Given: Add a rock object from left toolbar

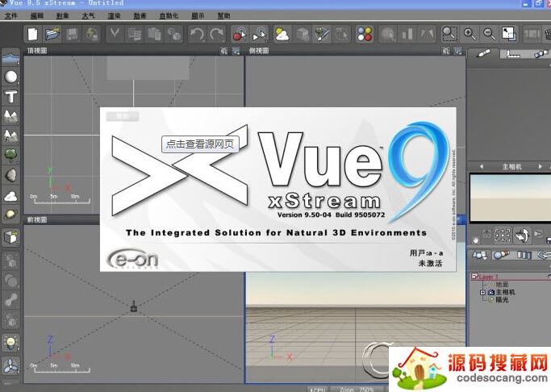Looking at the screenshot, I should (11, 175).
